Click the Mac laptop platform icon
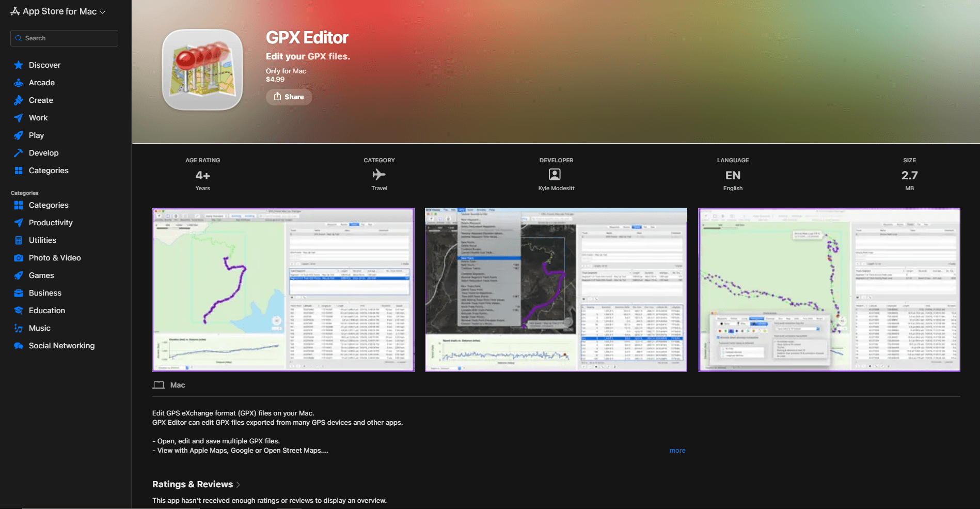The height and width of the screenshot is (509, 980). point(159,385)
